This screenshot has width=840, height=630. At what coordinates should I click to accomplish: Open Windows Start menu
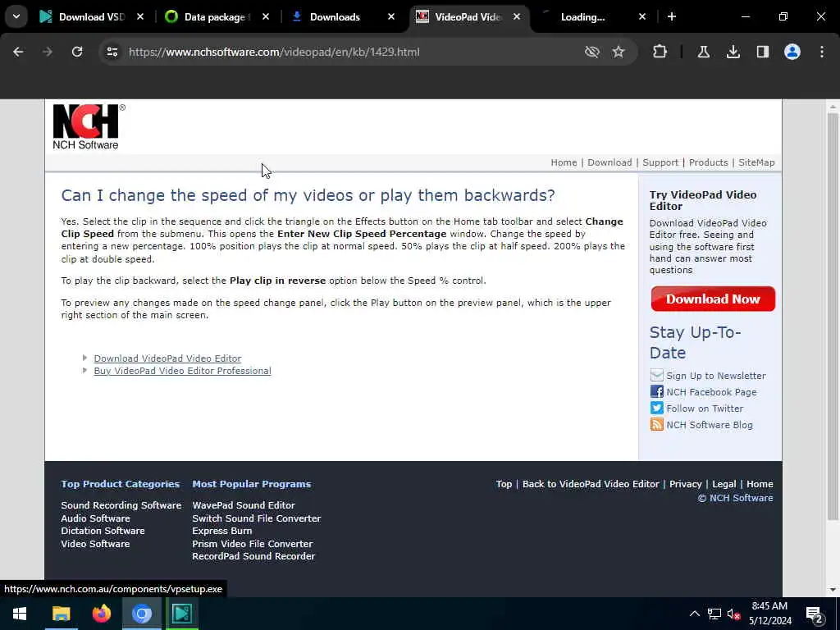click(x=20, y=614)
